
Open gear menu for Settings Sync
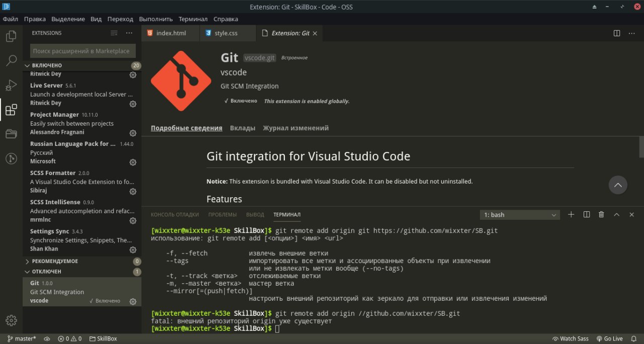point(133,250)
